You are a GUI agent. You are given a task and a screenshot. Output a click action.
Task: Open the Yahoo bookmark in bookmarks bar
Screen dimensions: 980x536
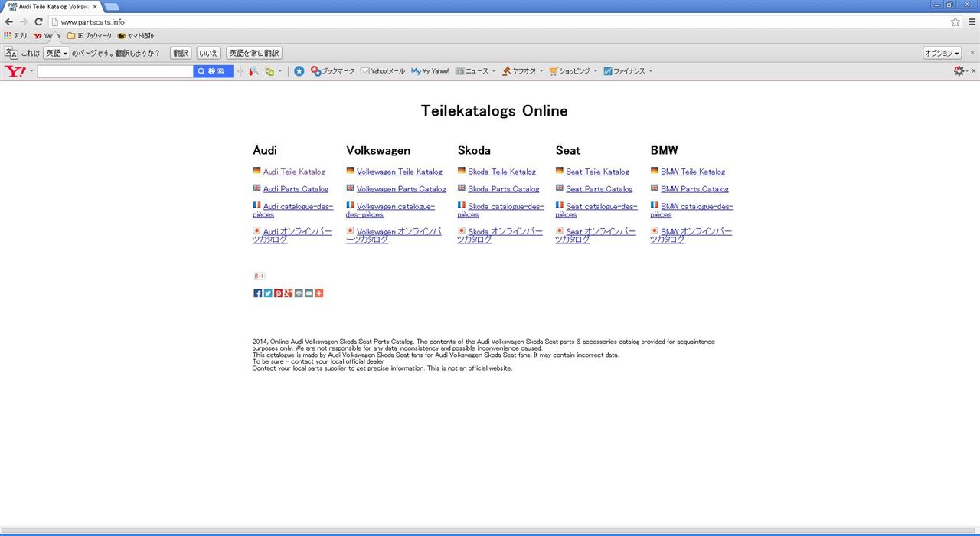tap(45, 36)
